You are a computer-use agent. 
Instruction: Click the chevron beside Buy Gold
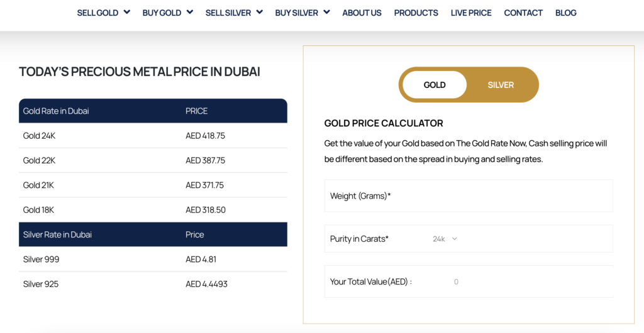190,12
